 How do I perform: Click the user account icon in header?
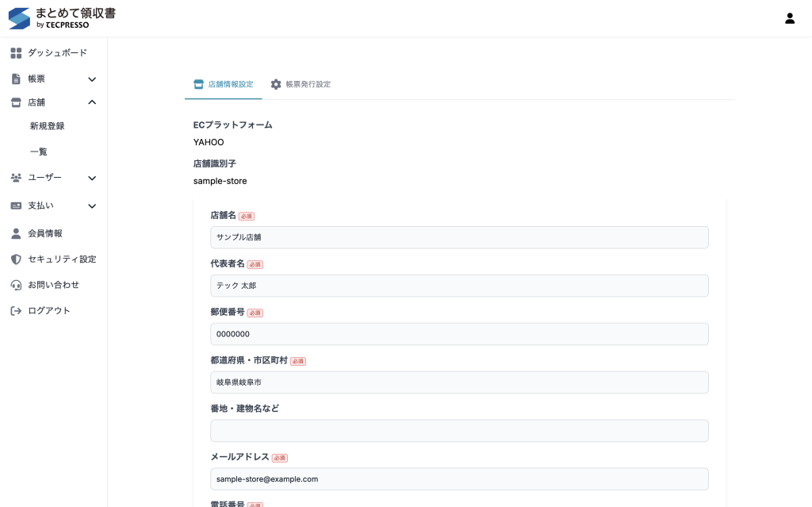pyautogui.click(x=789, y=18)
